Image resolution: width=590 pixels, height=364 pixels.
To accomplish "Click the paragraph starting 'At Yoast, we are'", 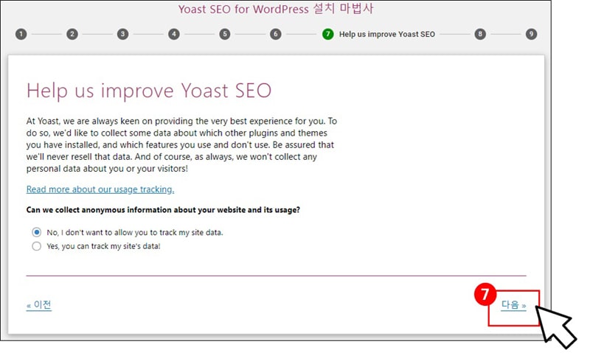I will (181, 144).
